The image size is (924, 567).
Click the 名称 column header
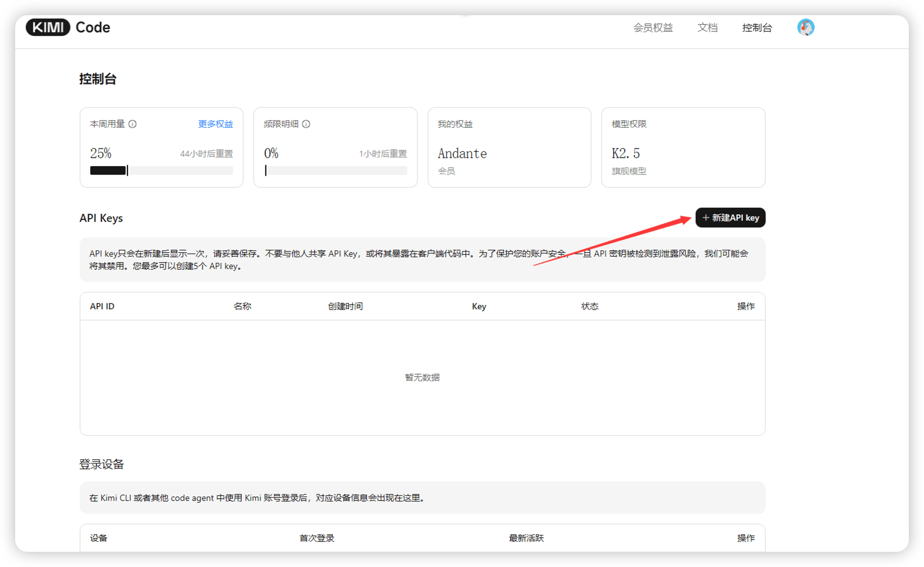pos(242,306)
